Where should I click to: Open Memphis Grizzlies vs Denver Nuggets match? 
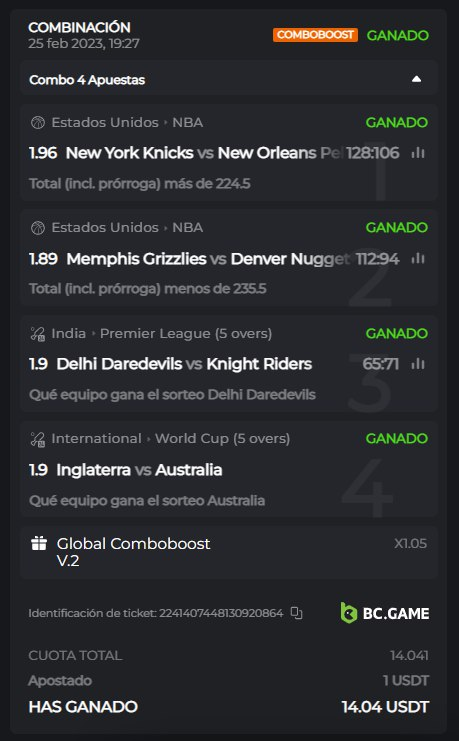click(x=208, y=258)
